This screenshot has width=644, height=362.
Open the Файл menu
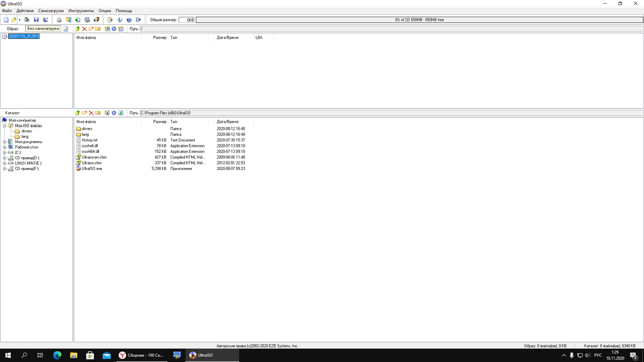[x=6, y=11]
